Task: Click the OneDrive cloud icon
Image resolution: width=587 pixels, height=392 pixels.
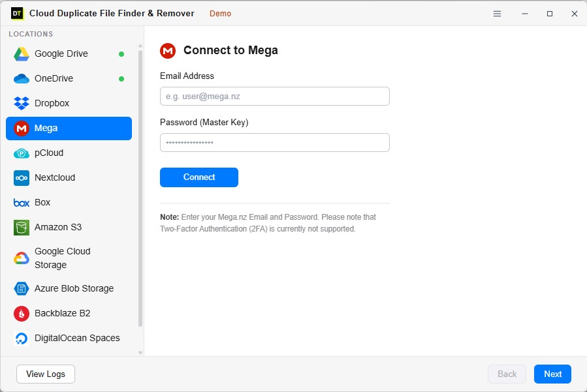Action: [22, 78]
